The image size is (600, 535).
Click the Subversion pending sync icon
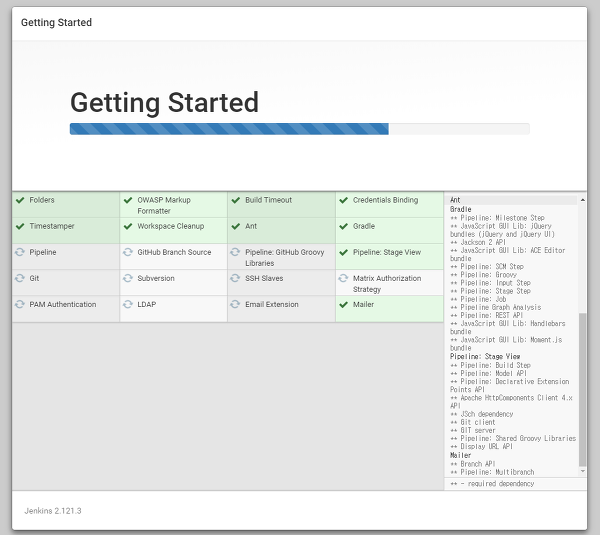tap(128, 278)
